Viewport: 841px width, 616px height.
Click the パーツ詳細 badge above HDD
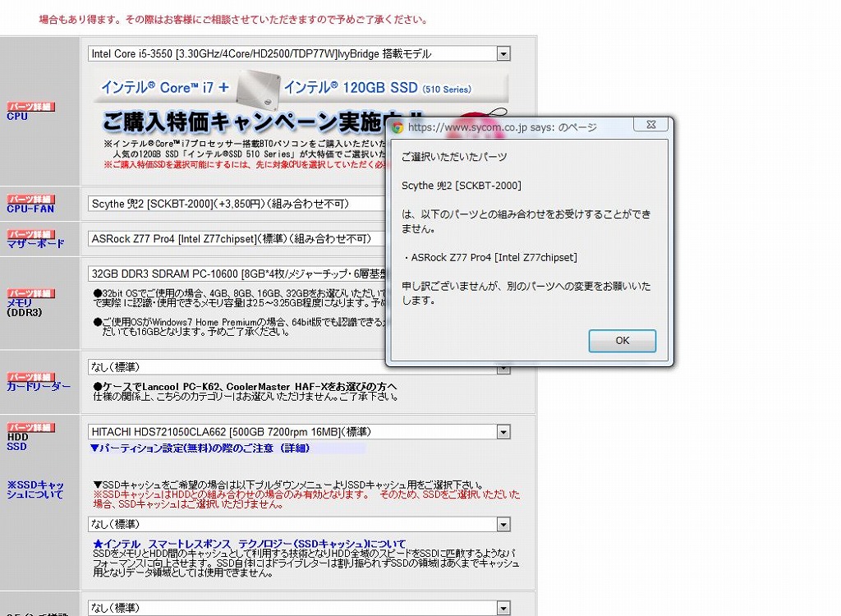click(x=30, y=428)
